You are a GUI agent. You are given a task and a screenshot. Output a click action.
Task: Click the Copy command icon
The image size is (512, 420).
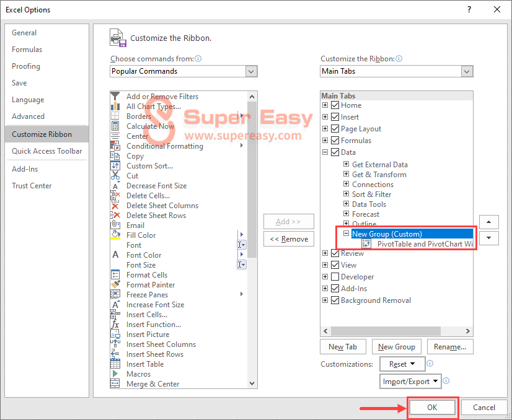115,156
